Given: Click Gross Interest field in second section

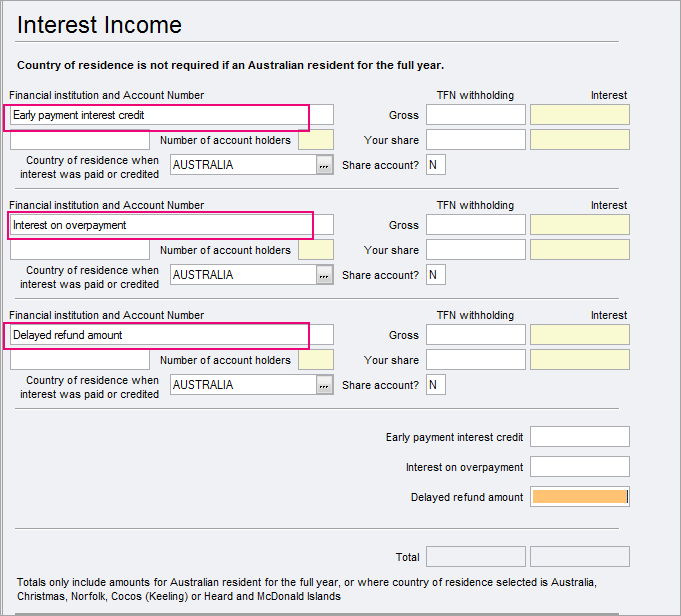Looking at the screenshot, I should pyautogui.click(x=580, y=225).
